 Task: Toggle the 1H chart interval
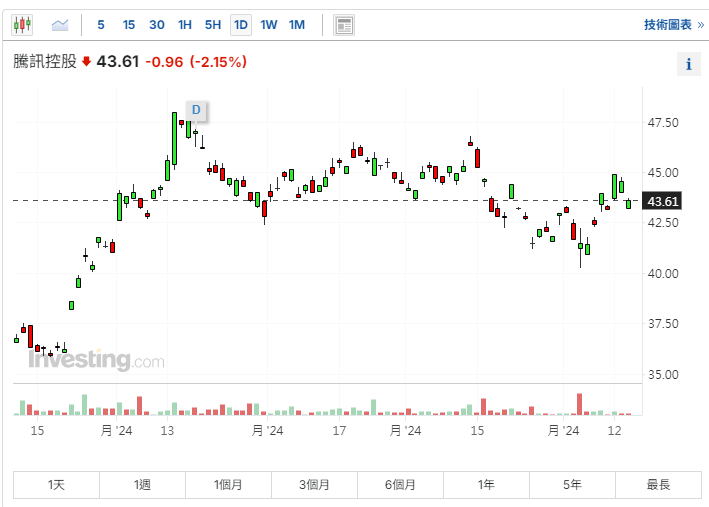pyautogui.click(x=185, y=24)
